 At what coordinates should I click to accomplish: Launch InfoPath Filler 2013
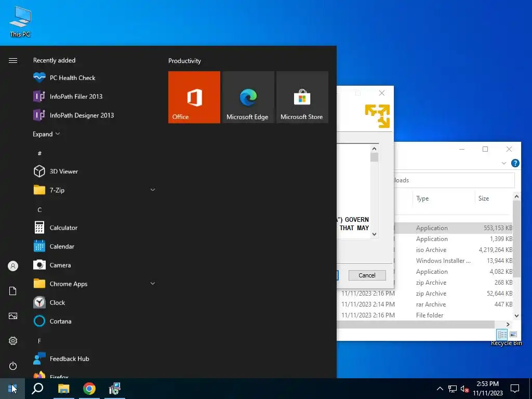pyautogui.click(x=95, y=96)
